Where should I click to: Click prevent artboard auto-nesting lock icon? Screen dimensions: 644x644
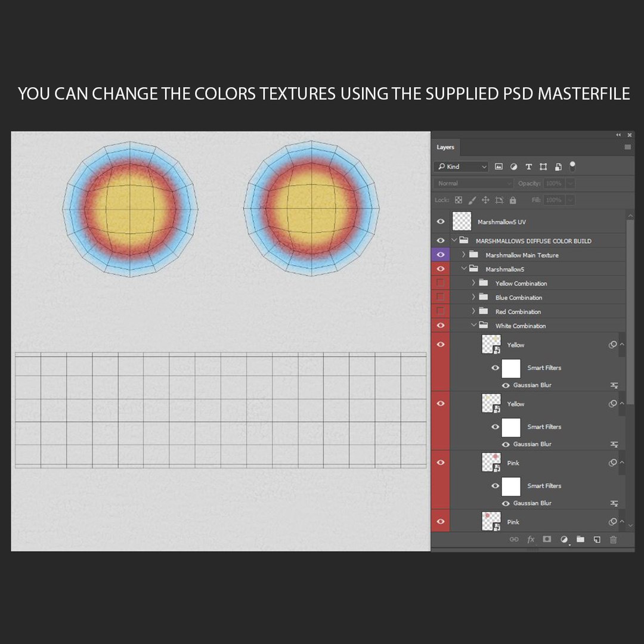pyautogui.click(x=499, y=200)
